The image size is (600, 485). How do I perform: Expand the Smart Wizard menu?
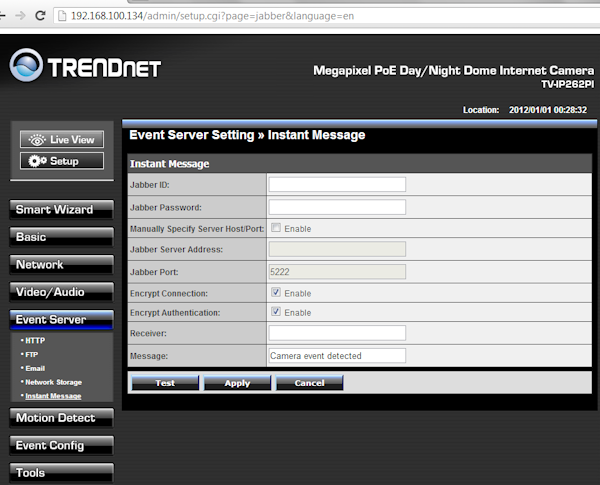(x=62, y=210)
